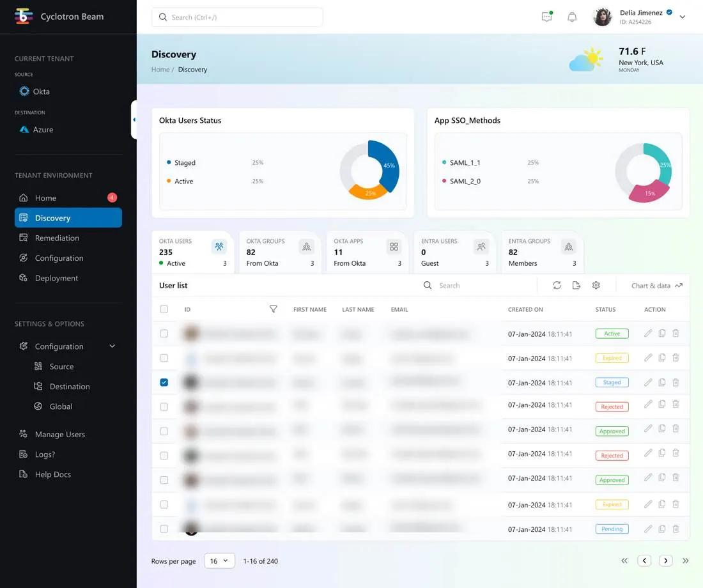Click the Home breadcrumb link
Screen dimensions: 703x588
160,70
